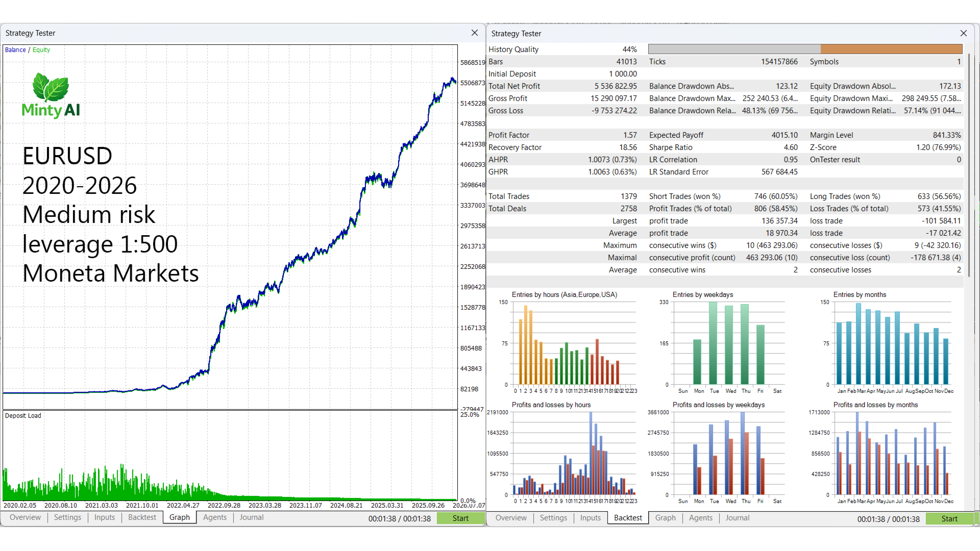980x551 pixels.
Task: Switch to Graph tab in right panel
Action: 666,518
